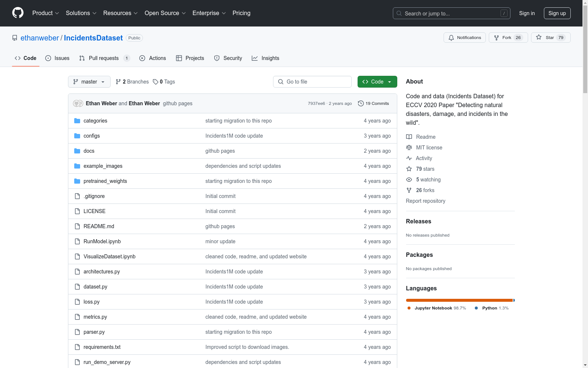The image size is (588, 368).
Task: Click the forks icon in About section
Action: (x=409, y=190)
